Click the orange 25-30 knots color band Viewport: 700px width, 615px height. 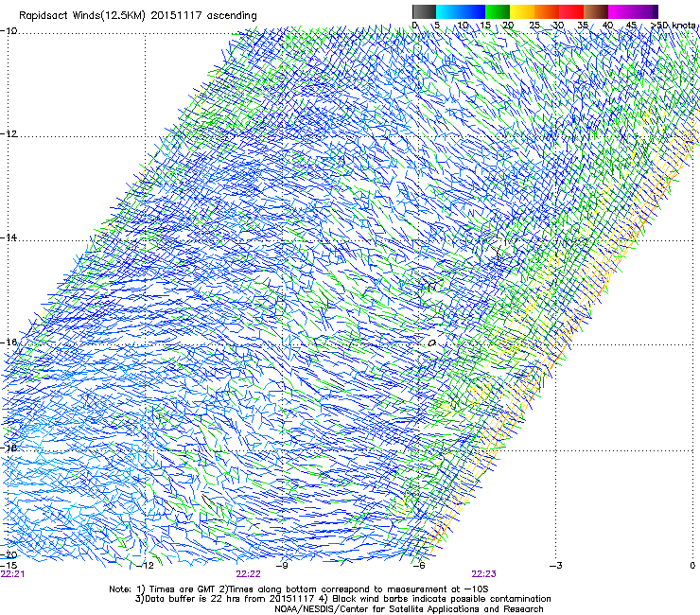point(547,11)
